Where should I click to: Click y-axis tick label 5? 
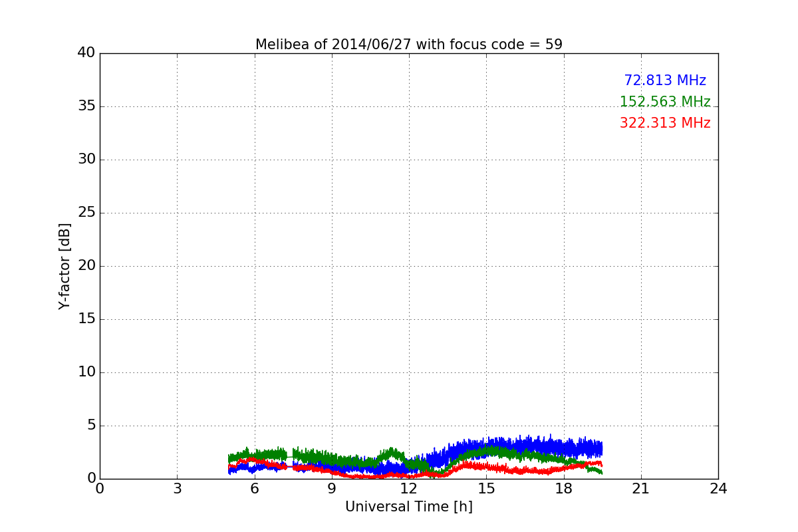(x=91, y=426)
